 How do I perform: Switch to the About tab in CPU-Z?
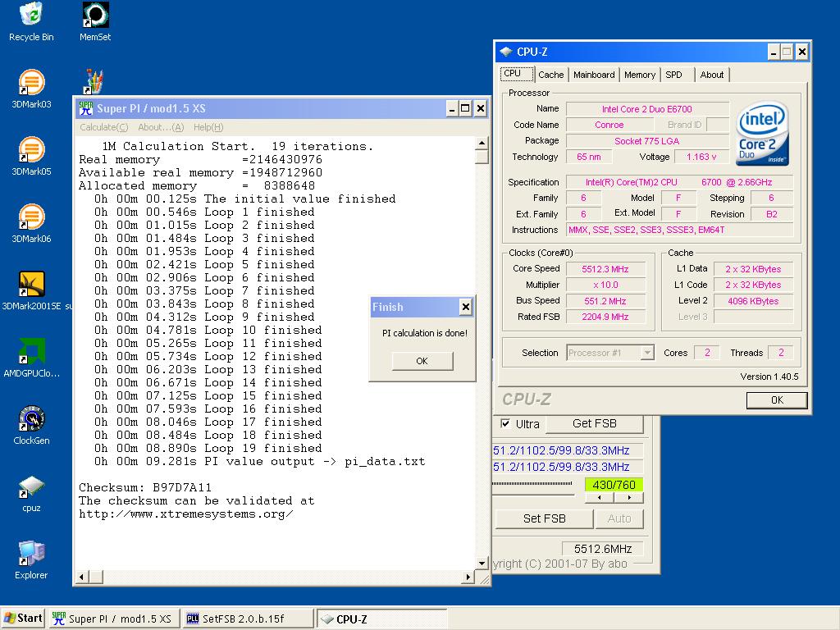[x=711, y=75]
